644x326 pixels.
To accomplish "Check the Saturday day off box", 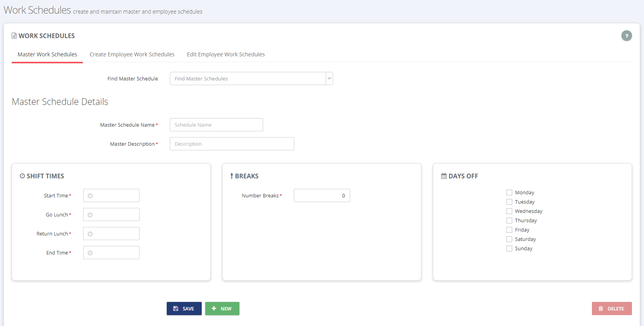I will click(x=509, y=239).
